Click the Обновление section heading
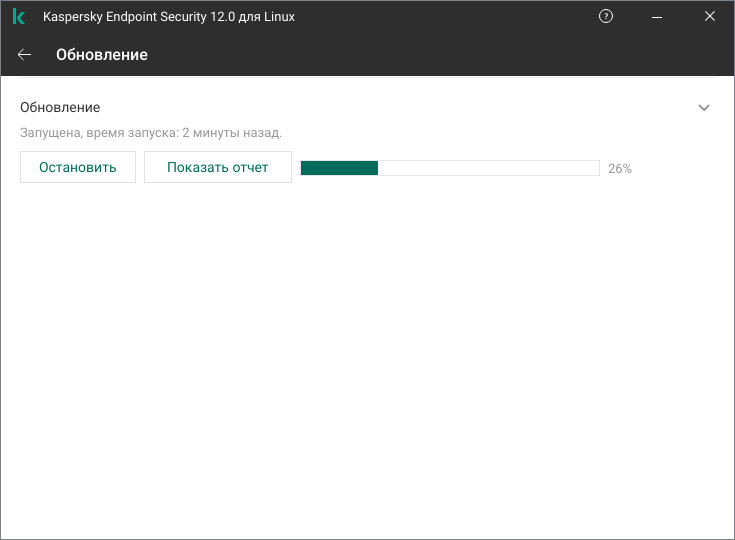The height and width of the screenshot is (540, 735). pyautogui.click(x=60, y=107)
